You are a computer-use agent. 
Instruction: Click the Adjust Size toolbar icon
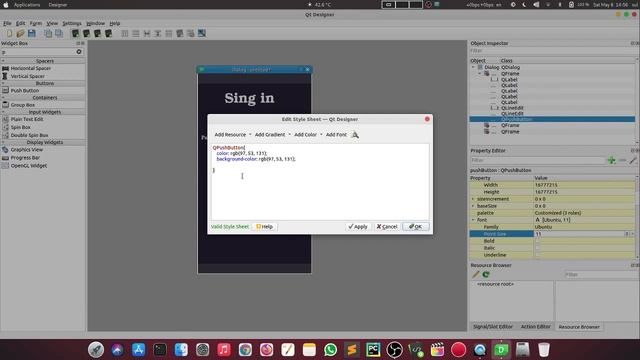[x=202, y=33]
